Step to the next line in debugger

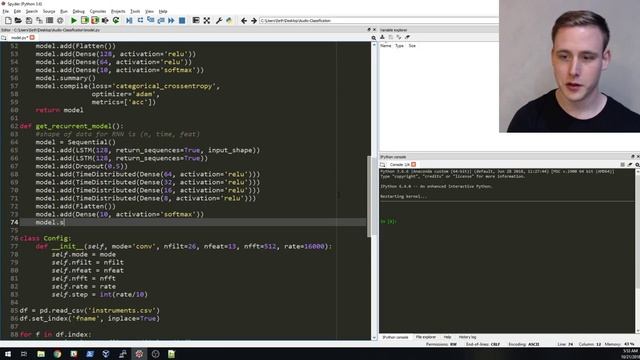[x=140, y=20]
